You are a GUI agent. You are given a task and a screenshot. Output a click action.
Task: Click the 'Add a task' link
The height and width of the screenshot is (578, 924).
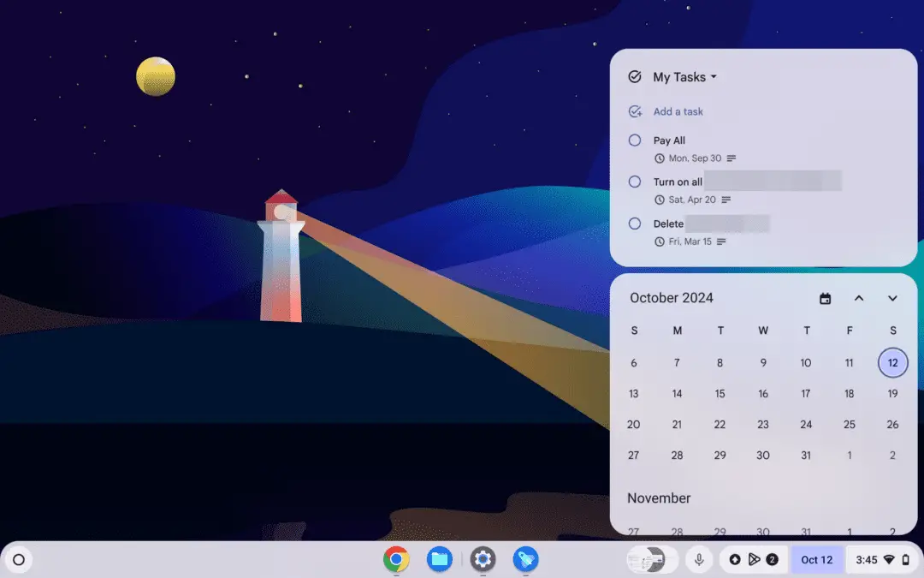pos(678,111)
